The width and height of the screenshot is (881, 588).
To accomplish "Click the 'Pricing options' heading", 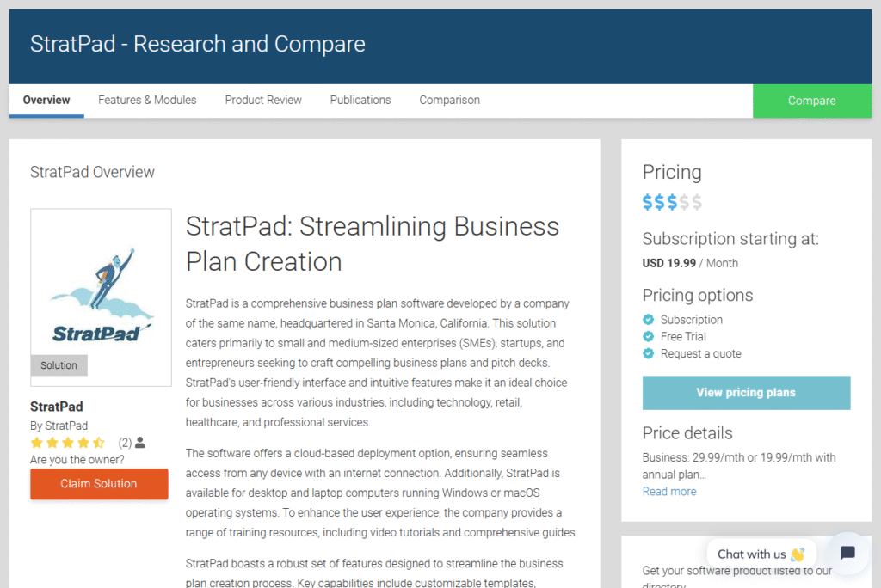I will pos(697,296).
